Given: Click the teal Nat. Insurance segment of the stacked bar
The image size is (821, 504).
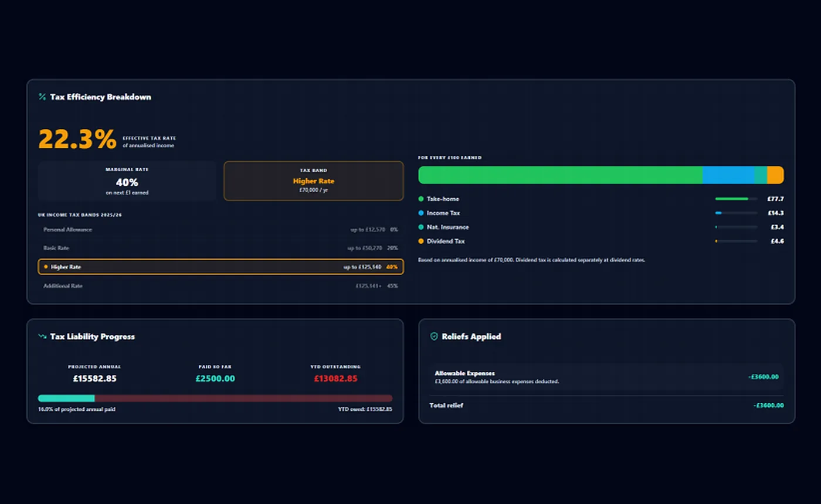Looking at the screenshot, I should 761,175.
